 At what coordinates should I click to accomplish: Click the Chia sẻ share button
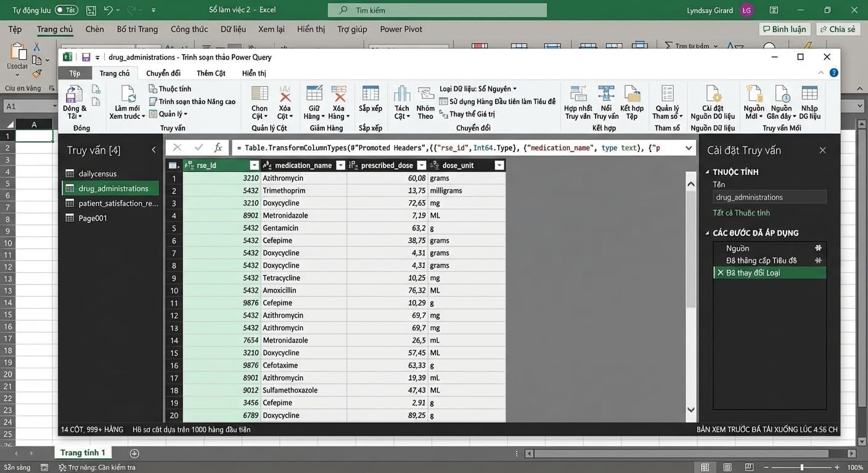[838, 29]
